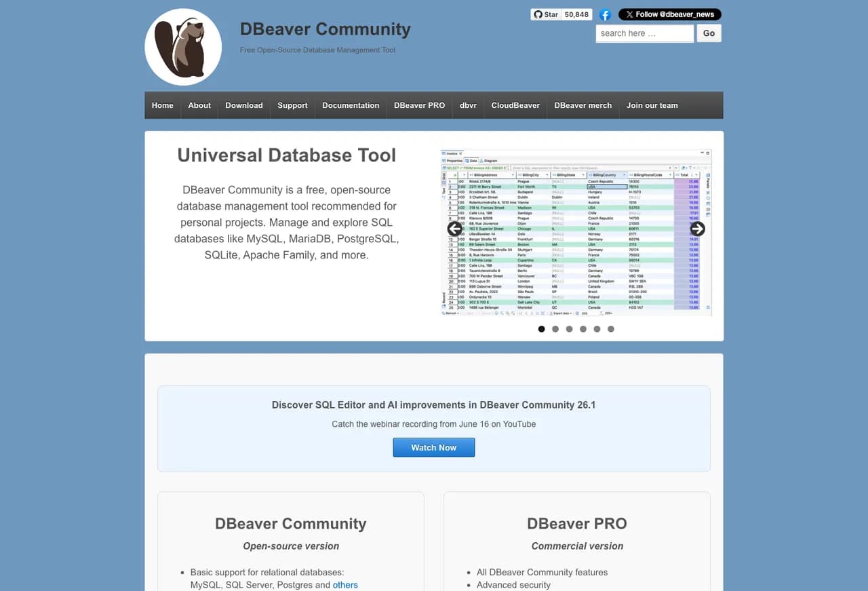Open the 'others' databases link
Image resolution: width=868 pixels, height=591 pixels.
point(345,585)
